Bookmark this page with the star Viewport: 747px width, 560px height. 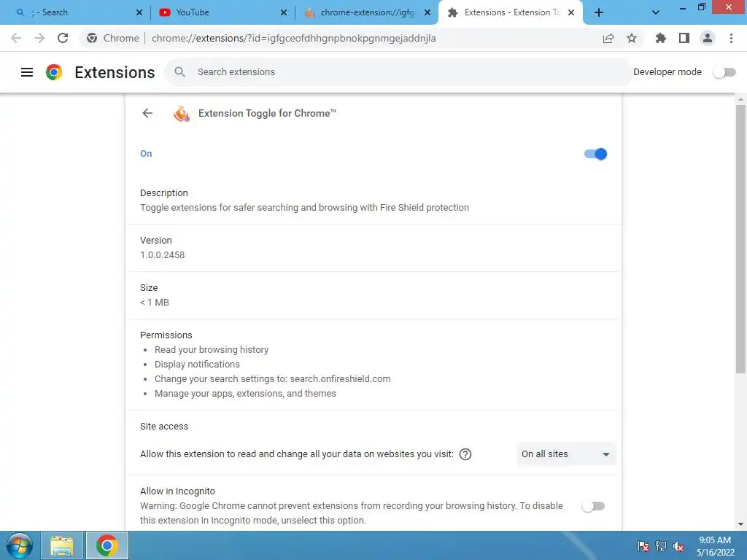[632, 38]
